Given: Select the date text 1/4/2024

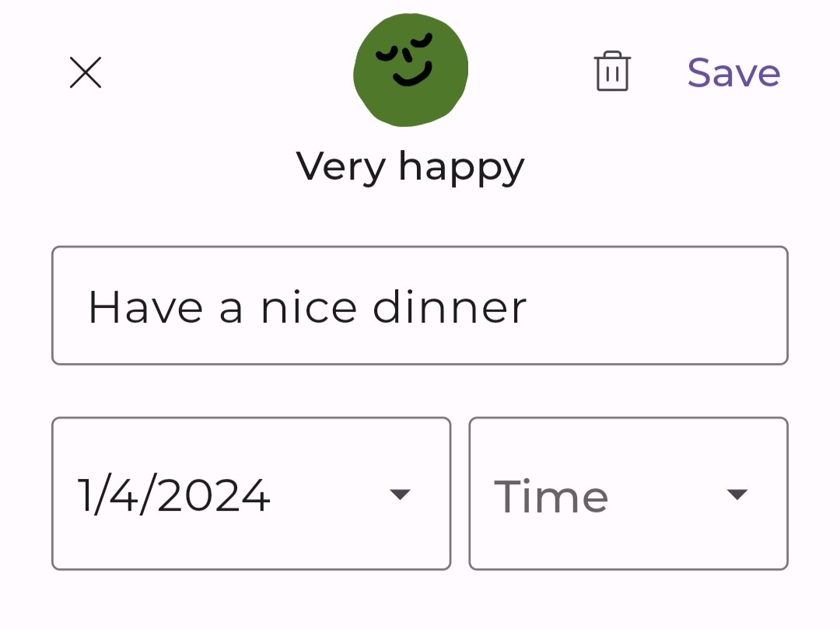Looking at the screenshot, I should pyautogui.click(x=174, y=495).
